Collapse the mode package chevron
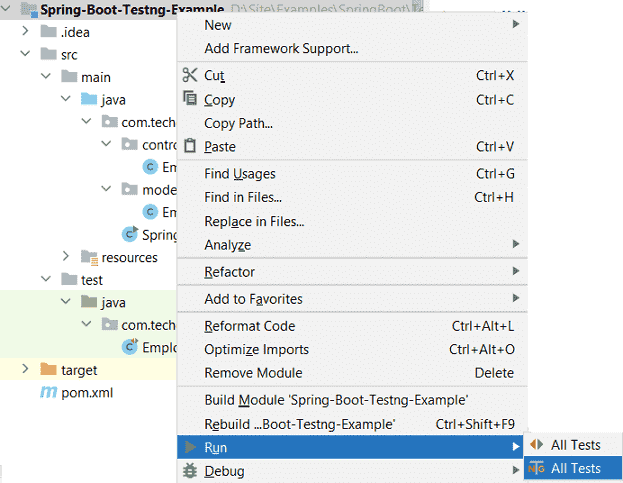 point(106,188)
